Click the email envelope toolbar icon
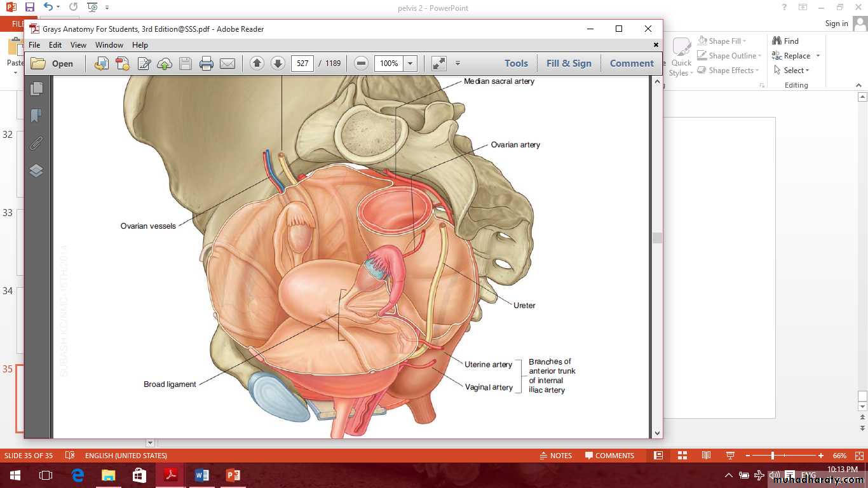868x488 pixels. coord(227,64)
